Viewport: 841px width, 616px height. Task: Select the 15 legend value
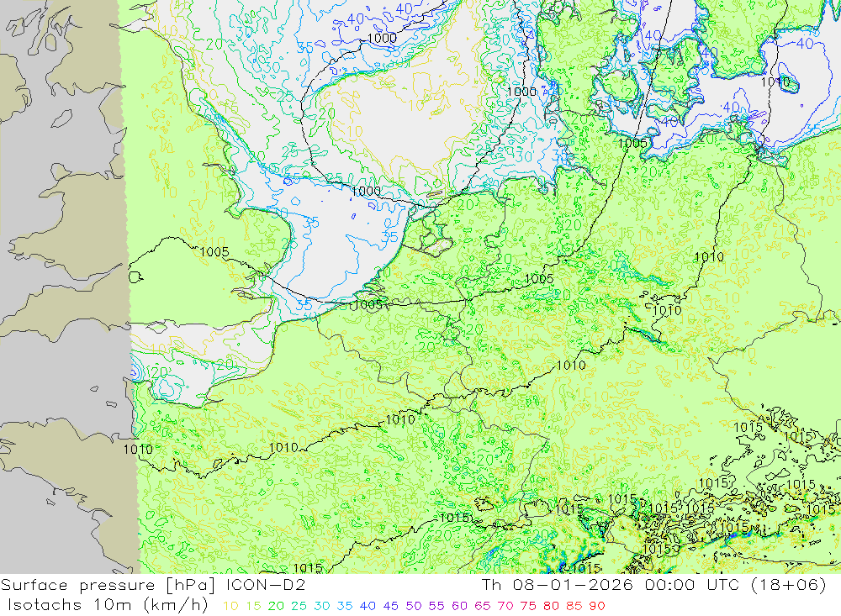pyautogui.click(x=253, y=607)
